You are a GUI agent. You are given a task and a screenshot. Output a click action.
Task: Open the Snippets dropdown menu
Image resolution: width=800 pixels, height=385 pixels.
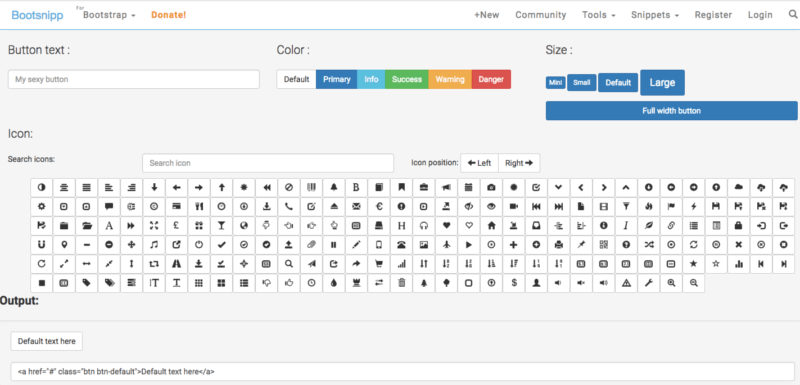(x=655, y=15)
